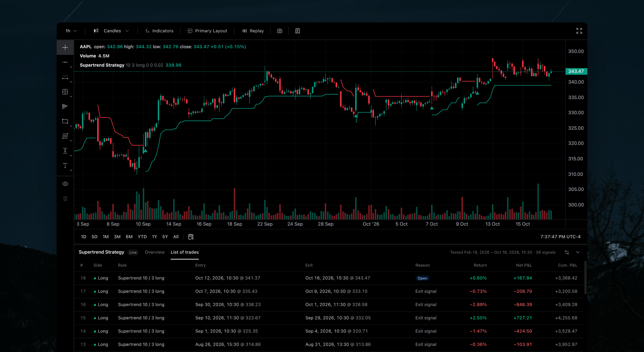Image resolution: width=644 pixels, height=352 pixels.
Task: Start bar Replay mode
Action: tap(253, 31)
